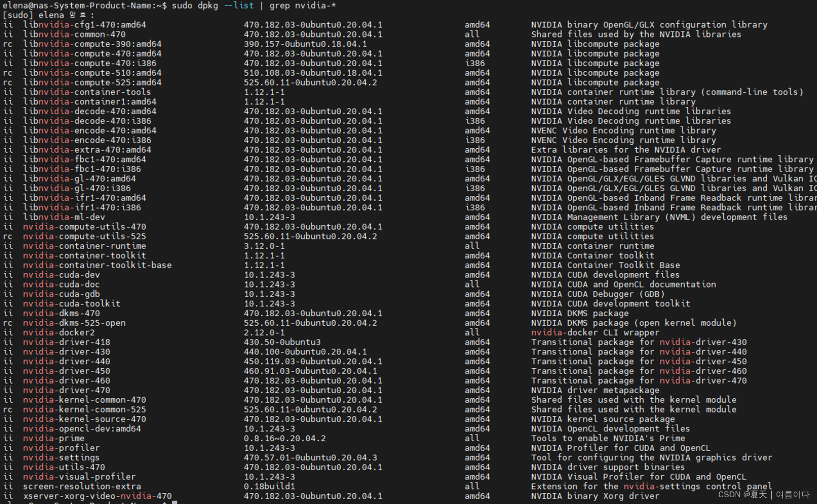Click nvidia-utils-470 package name

coord(64,468)
